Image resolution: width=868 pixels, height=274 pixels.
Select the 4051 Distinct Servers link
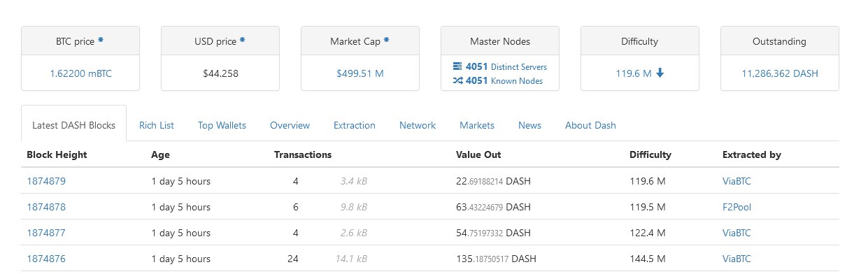(x=499, y=66)
